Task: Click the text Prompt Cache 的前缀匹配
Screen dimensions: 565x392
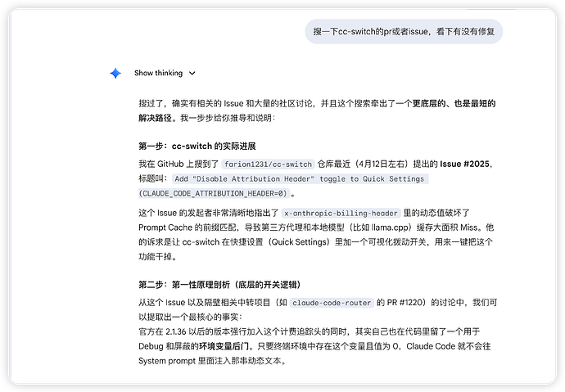Action: tap(189, 228)
